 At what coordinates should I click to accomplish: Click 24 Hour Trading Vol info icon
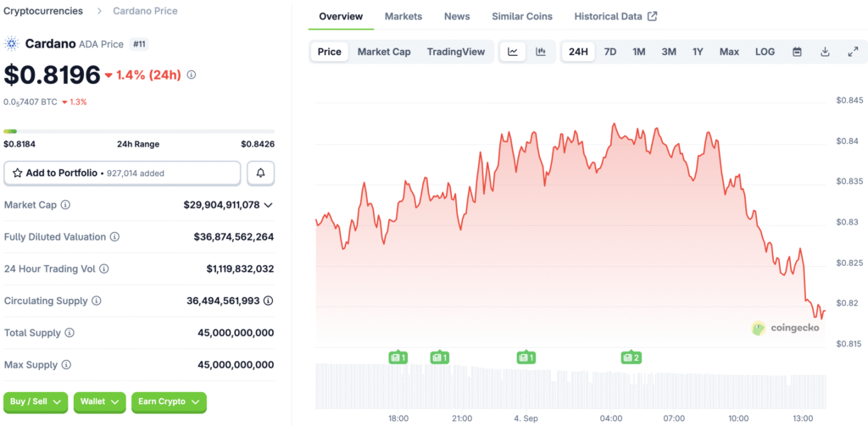pyautogui.click(x=103, y=268)
